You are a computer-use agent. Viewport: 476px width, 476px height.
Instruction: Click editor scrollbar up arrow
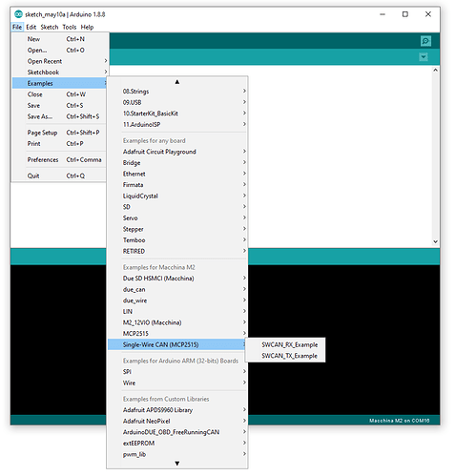(x=435, y=70)
